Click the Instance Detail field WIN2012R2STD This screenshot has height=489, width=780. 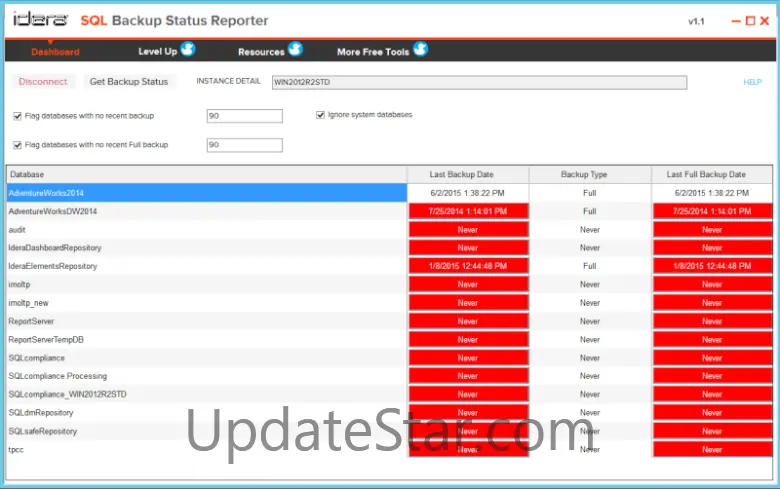(x=480, y=82)
